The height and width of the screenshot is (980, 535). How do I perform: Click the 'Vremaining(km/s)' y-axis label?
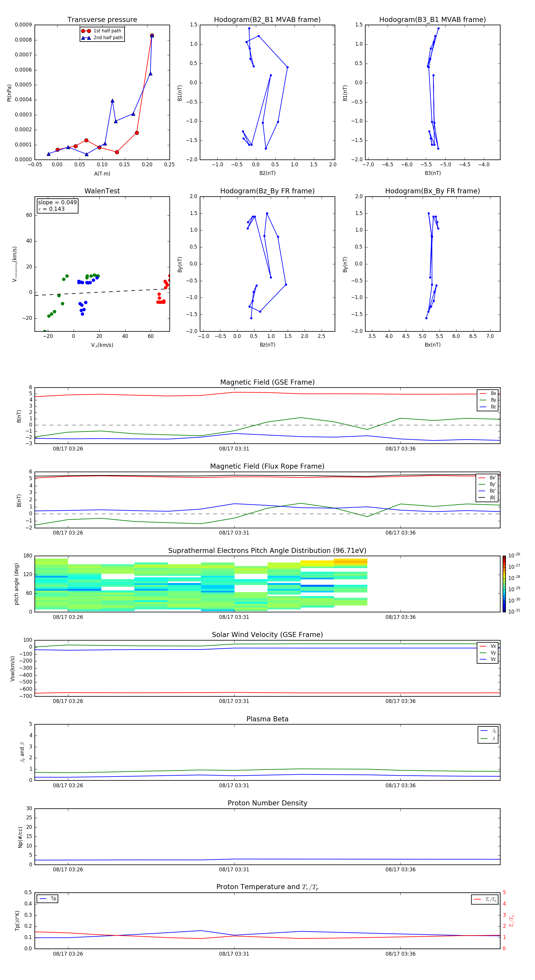(15, 264)
